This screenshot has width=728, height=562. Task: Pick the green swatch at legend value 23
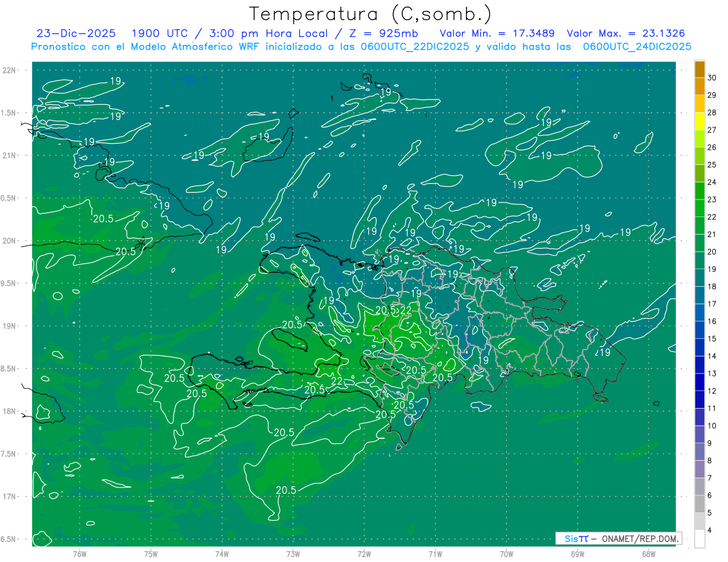coord(699,191)
